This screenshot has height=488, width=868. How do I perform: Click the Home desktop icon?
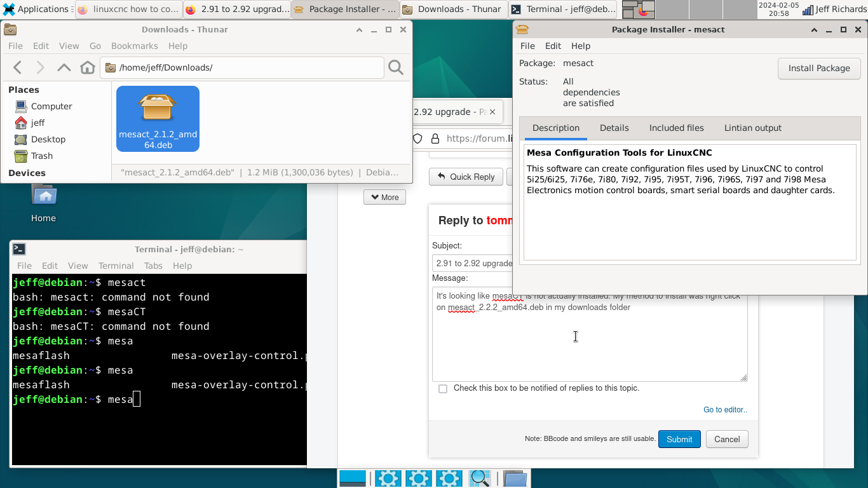(x=44, y=202)
